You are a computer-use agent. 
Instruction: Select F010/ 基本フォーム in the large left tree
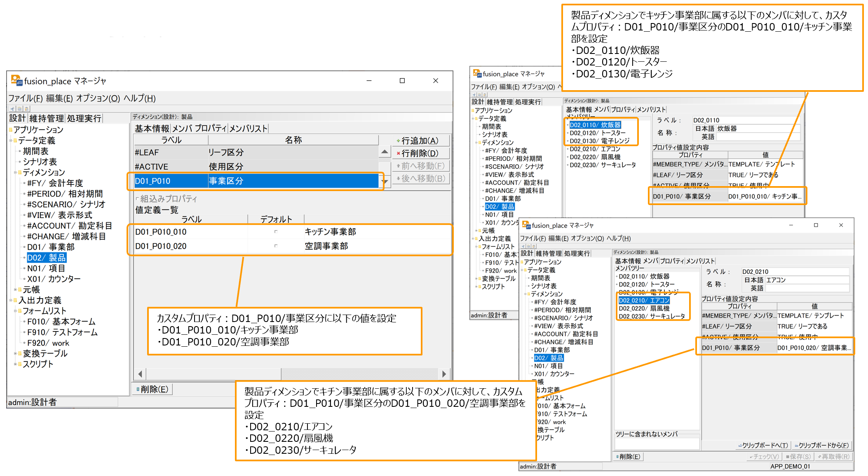[x=61, y=322]
